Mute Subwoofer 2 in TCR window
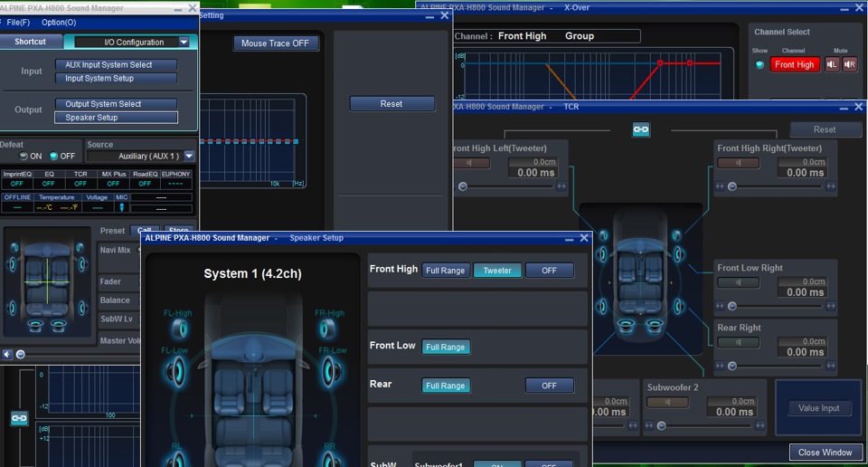The height and width of the screenshot is (467, 868). click(x=667, y=402)
